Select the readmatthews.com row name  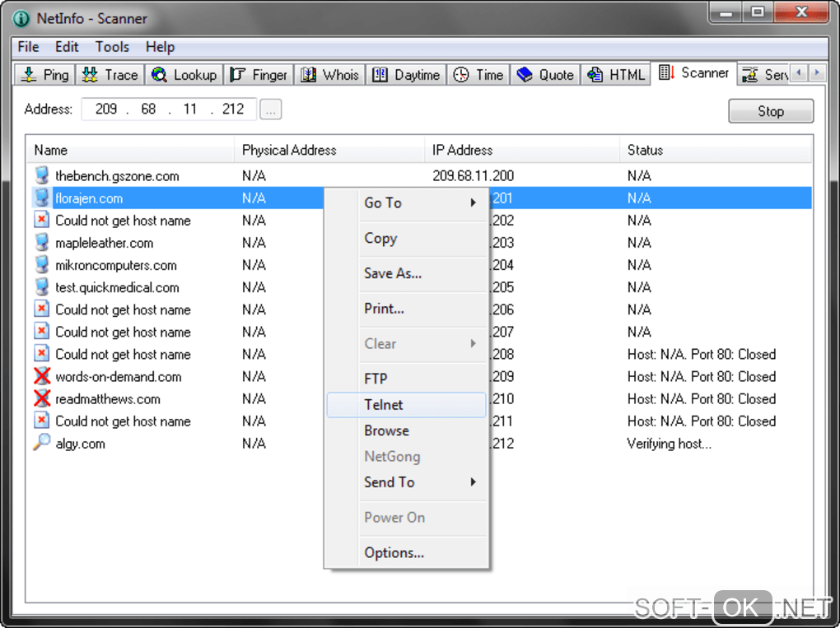pos(108,399)
